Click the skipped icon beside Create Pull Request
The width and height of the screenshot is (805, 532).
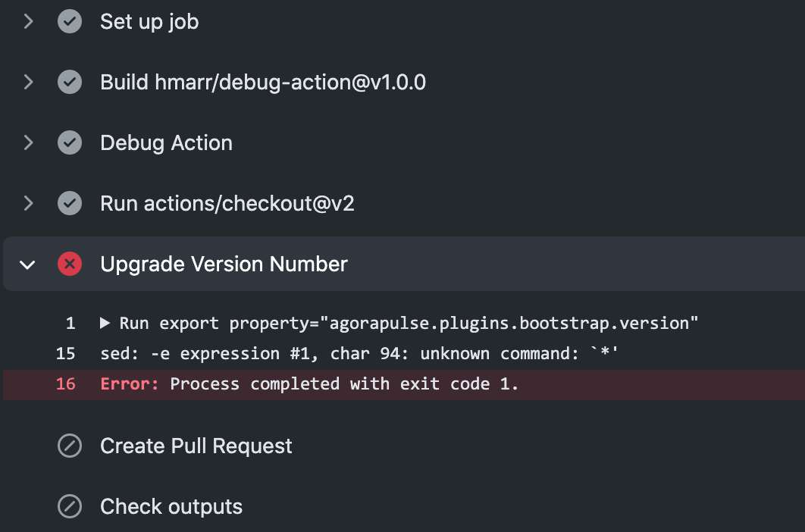(69, 446)
